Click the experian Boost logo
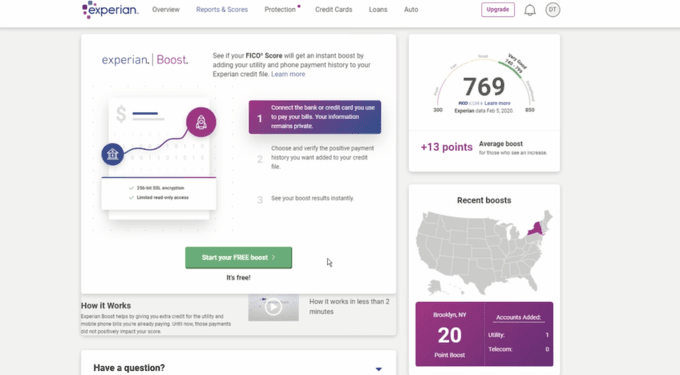Viewport: 680px width, 375px height. tap(145, 60)
